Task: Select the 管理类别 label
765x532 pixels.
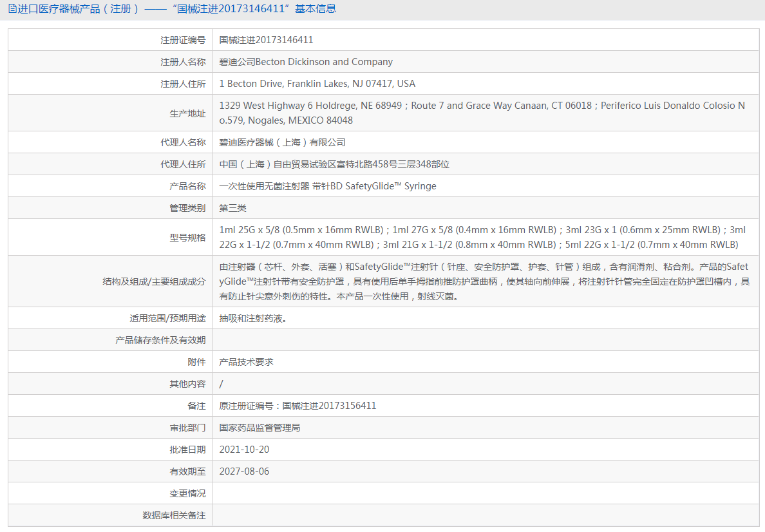Action: click(x=187, y=209)
